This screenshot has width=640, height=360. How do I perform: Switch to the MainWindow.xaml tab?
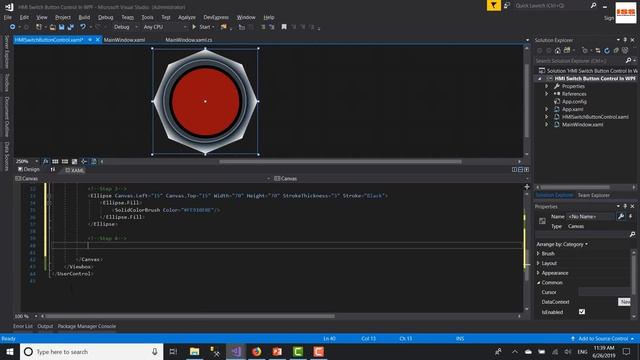124,40
